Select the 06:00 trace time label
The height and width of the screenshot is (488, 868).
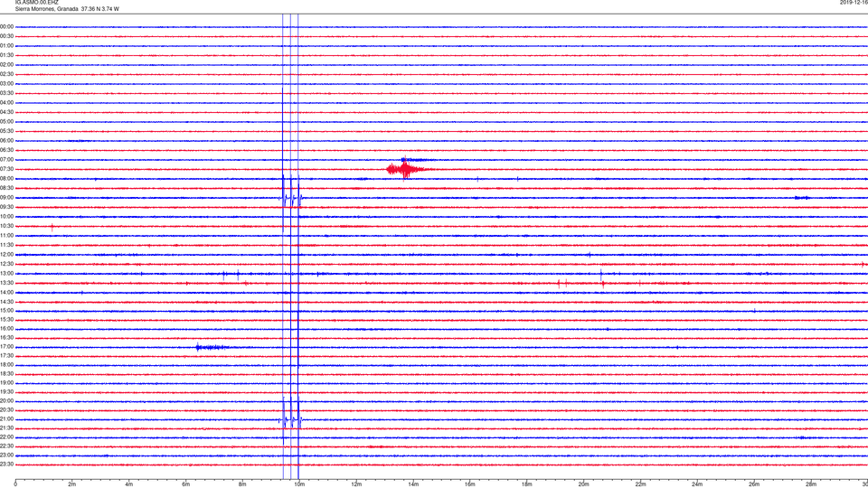coord(6,141)
